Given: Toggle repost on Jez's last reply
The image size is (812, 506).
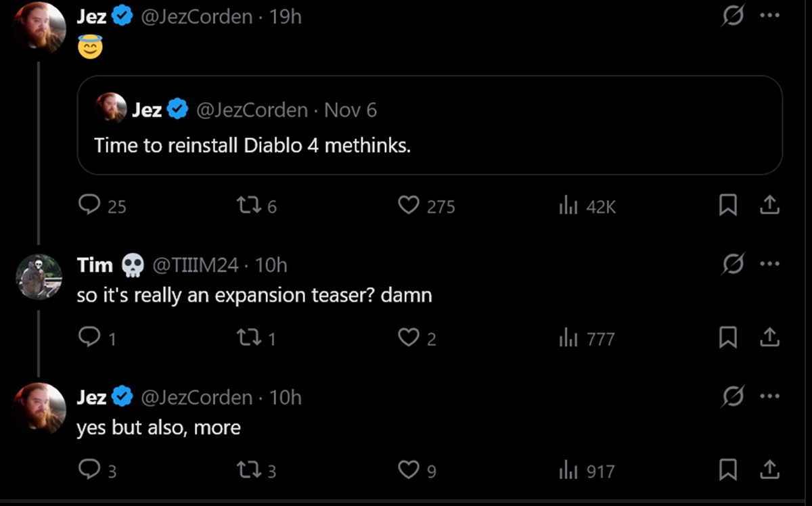Looking at the screenshot, I should coord(246,469).
